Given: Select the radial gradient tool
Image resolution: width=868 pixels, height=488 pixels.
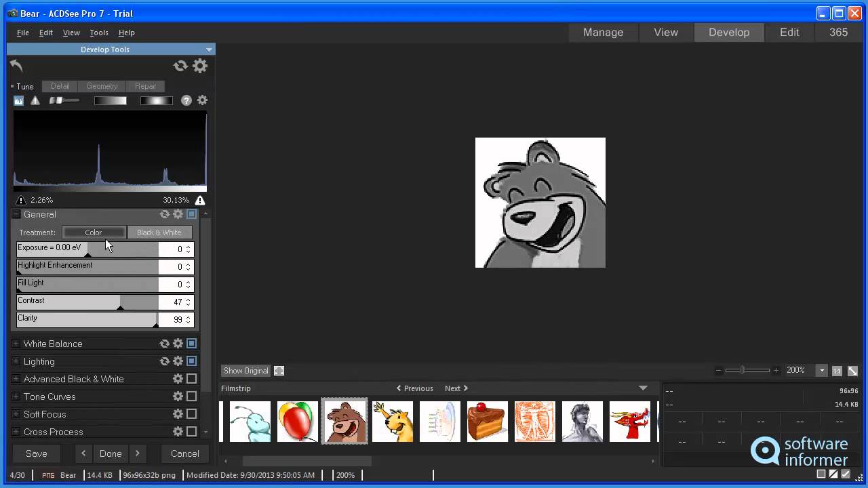Looking at the screenshot, I should pos(156,100).
